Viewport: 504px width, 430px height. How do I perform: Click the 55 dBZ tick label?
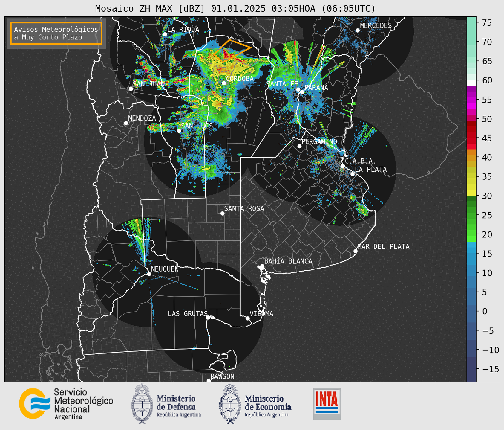[486, 100]
